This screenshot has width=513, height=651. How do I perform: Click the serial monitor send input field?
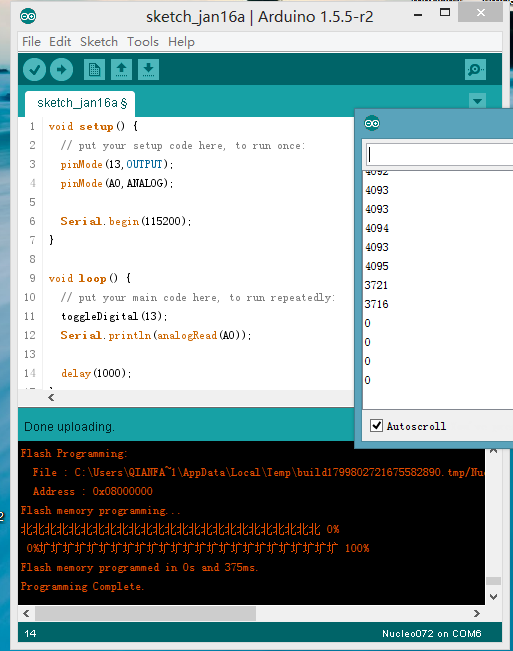pos(440,155)
